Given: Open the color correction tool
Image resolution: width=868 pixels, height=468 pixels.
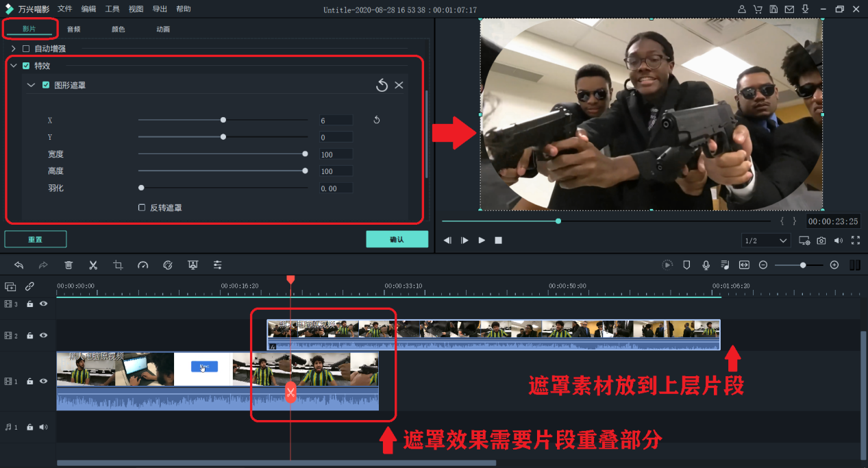Looking at the screenshot, I should (168, 265).
